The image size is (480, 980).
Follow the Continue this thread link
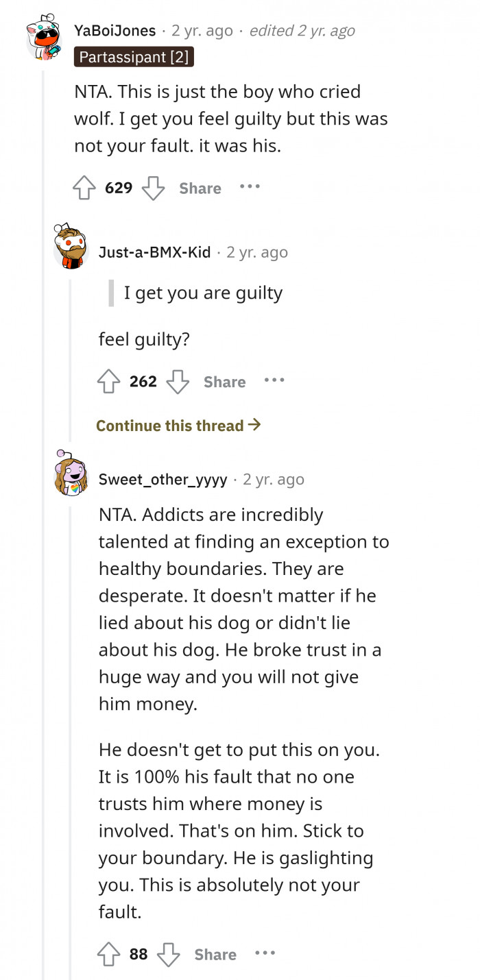coord(177,425)
